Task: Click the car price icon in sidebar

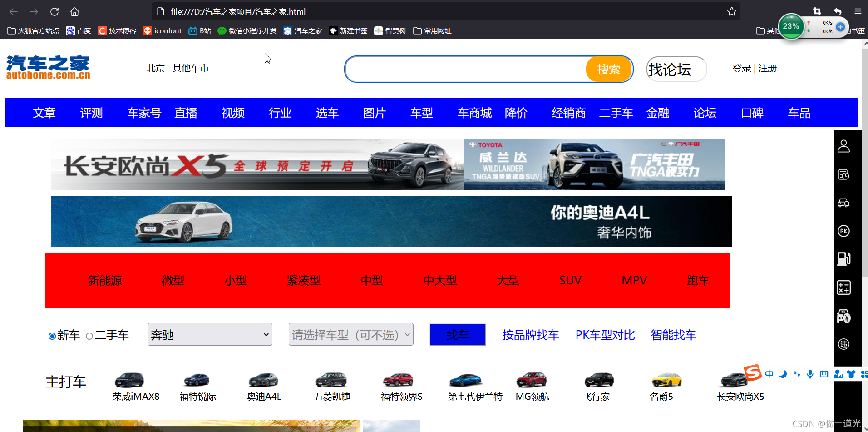Action: (843, 316)
